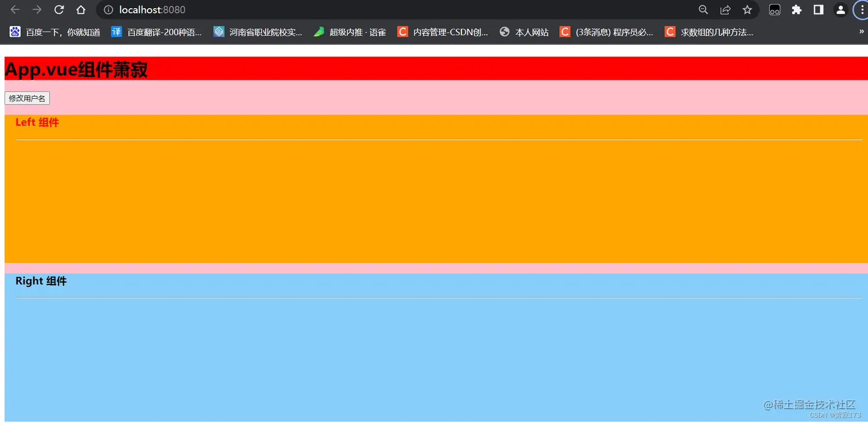Click the browser Forward arrow
This screenshot has width=868, height=423.
[37, 10]
